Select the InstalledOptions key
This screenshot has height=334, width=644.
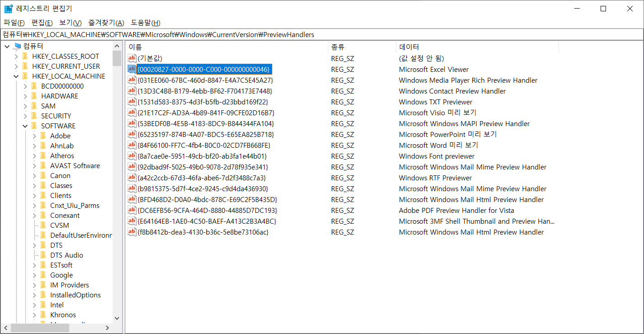[x=76, y=295]
